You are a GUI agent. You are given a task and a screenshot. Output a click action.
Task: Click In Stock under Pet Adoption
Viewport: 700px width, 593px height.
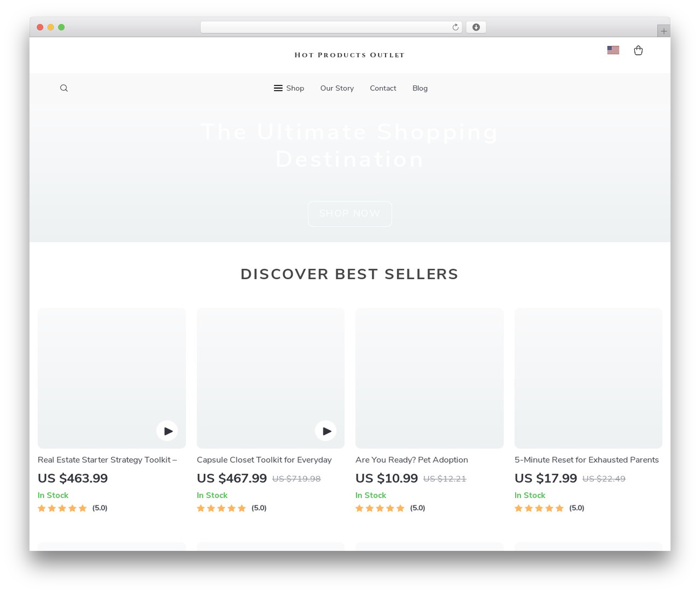tap(371, 496)
